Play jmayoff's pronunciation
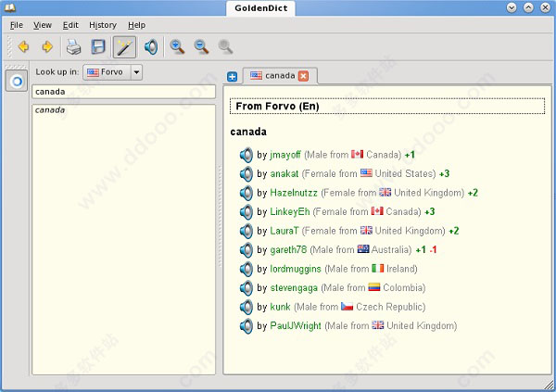556x392 pixels. [246, 155]
